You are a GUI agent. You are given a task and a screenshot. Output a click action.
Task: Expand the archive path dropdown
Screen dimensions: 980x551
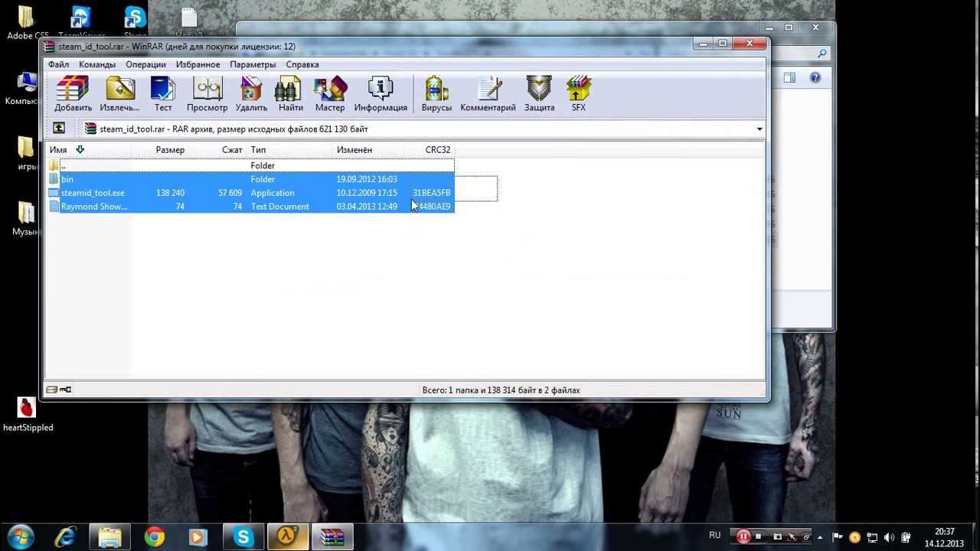point(759,129)
